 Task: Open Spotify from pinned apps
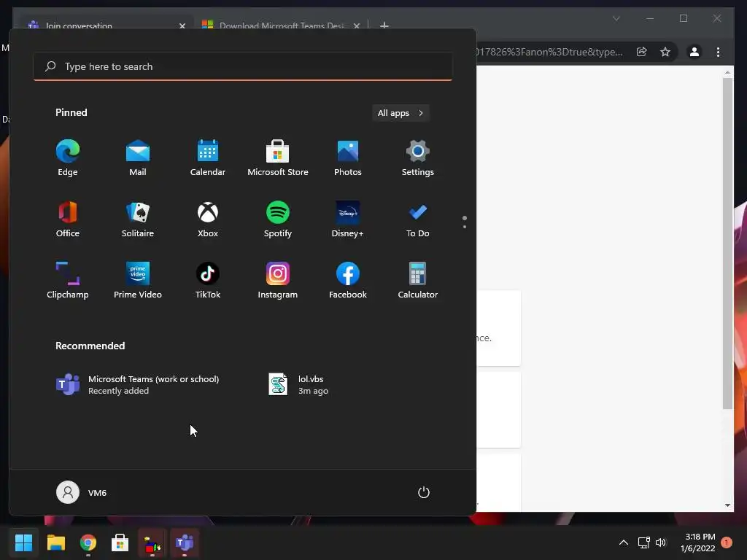pos(278,219)
